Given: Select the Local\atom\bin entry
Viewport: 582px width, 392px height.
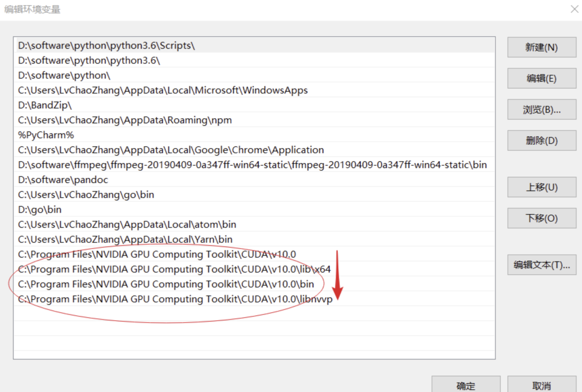Looking at the screenshot, I should [254, 224].
